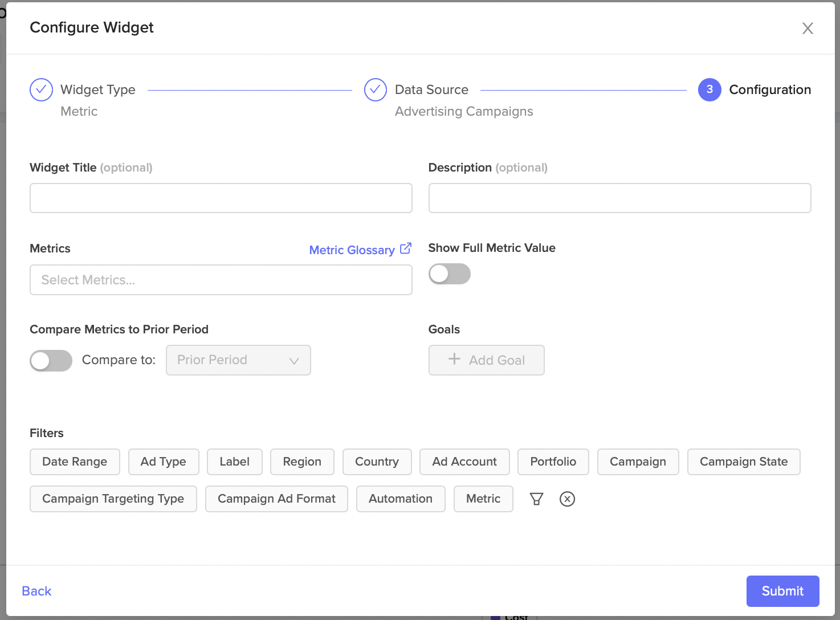Viewport: 840px width, 620px height.
Task: Open the Select Metrics dropdown field
Action: click(221, 280)
